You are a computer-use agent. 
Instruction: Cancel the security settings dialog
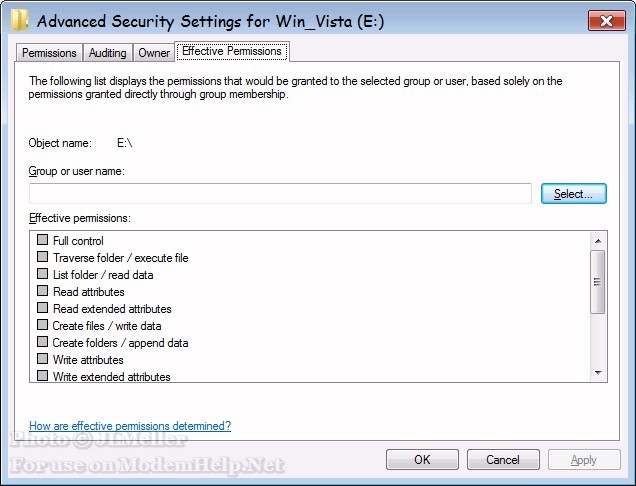click(x=503, y=460)
